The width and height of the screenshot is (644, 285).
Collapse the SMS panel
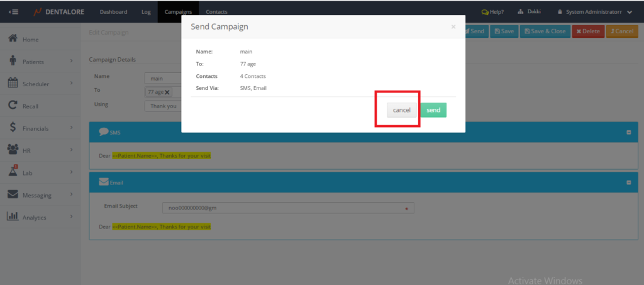pyautogui.click(x=628, y=132)
